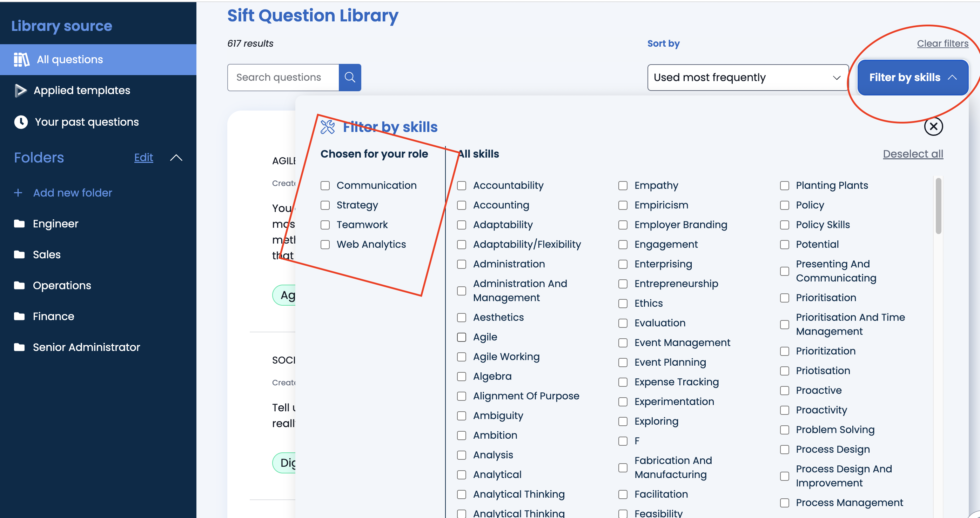Viewport: 980px width, 518px height.
Task: Click the skills list vertical scrollbar
Action: tap(938, 206)
